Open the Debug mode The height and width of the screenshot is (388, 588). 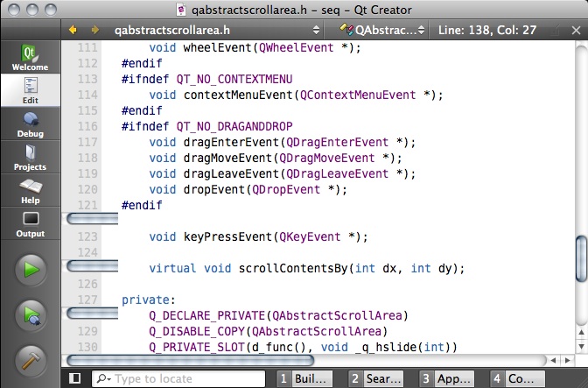click(x=30, y=124)
